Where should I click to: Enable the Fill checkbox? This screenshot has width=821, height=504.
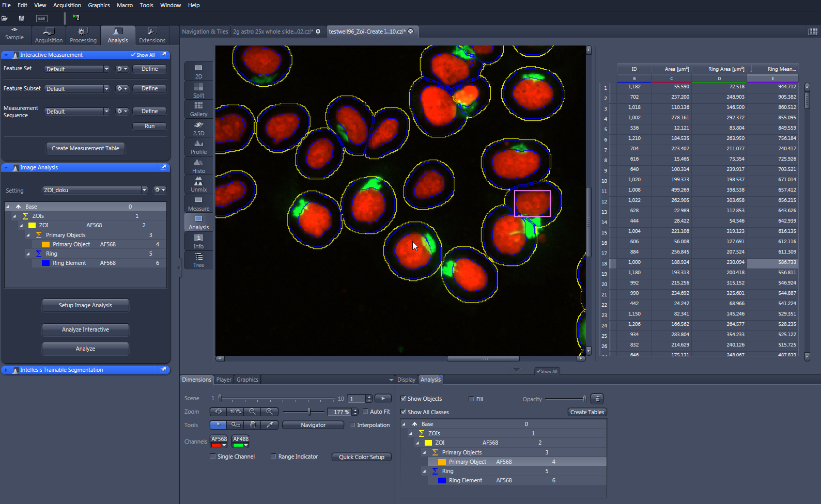pyautogui.click(x=471, y=399)
